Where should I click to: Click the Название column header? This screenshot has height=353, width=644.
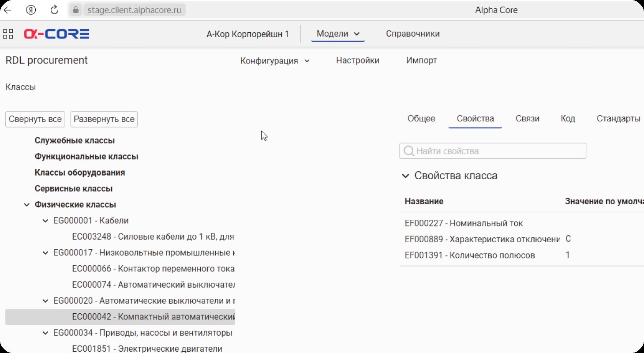[424, 201]
